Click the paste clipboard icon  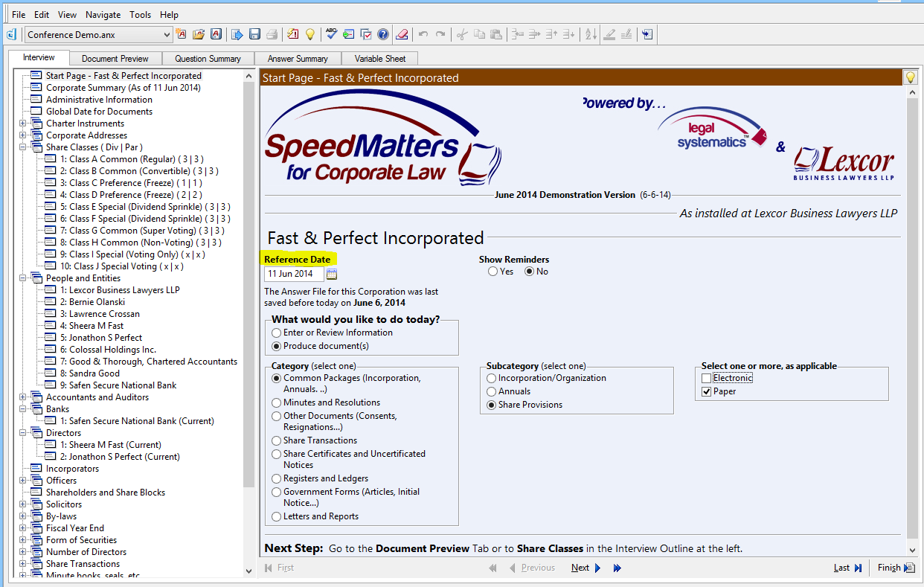click(x=496, y=34)
